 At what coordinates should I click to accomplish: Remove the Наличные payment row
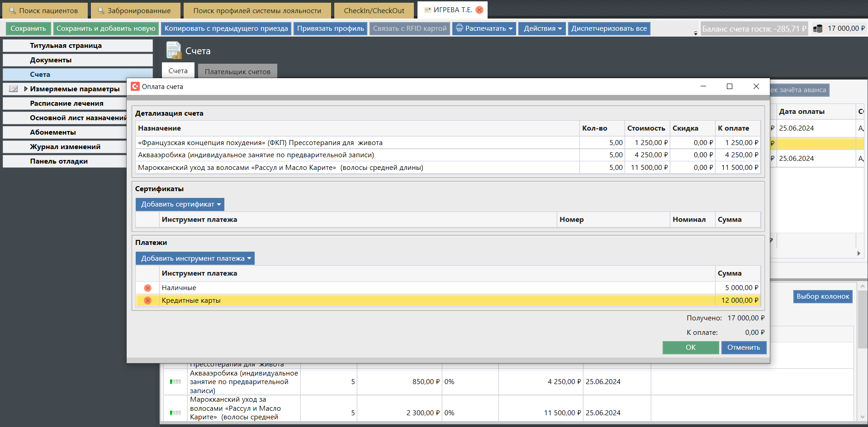pos(147,288)
